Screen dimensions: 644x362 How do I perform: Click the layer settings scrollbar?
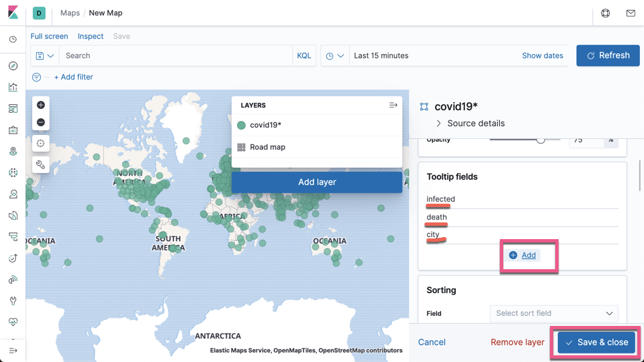[639, 176]
